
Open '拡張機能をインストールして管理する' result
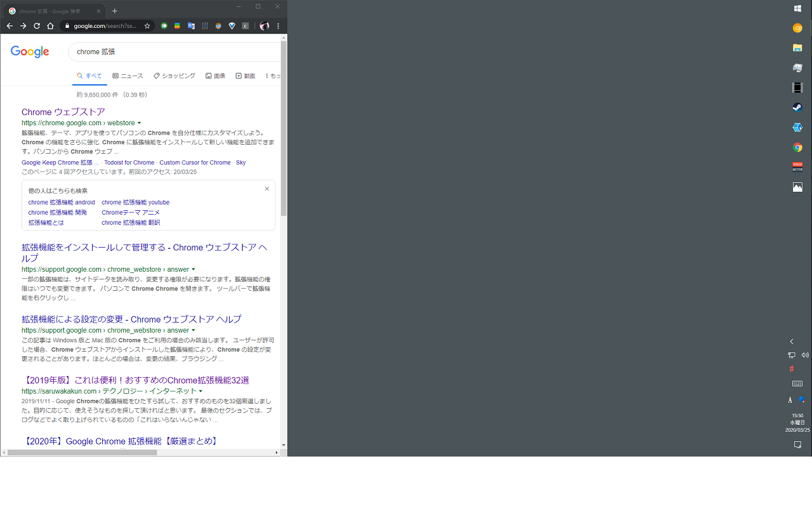(x=145, y=253)
